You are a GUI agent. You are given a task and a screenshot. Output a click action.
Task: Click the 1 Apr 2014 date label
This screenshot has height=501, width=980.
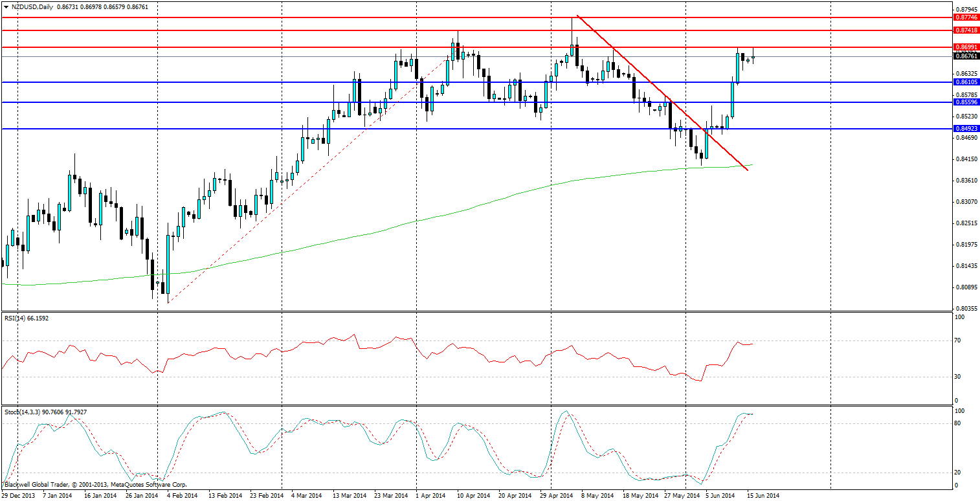432,496
